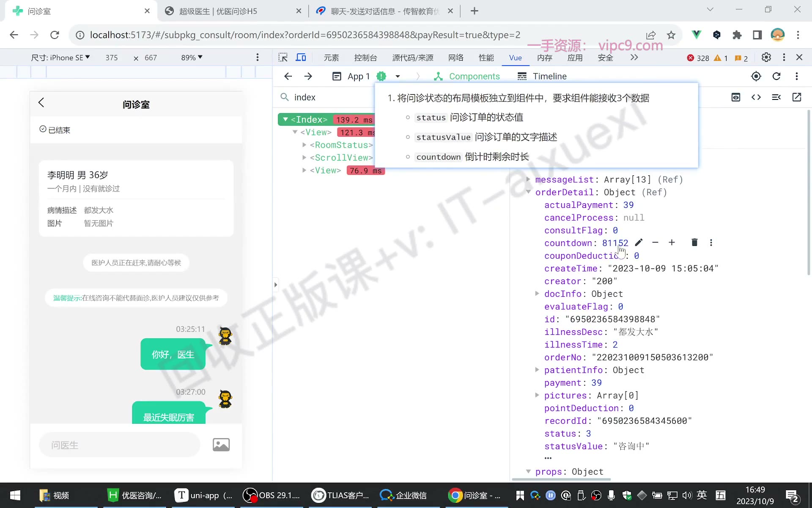The height and width of the screenshot is (508, 812).
Task: Open DevTools three-dot customize menu
Action: pyautogui.click(x=784, y=58)
